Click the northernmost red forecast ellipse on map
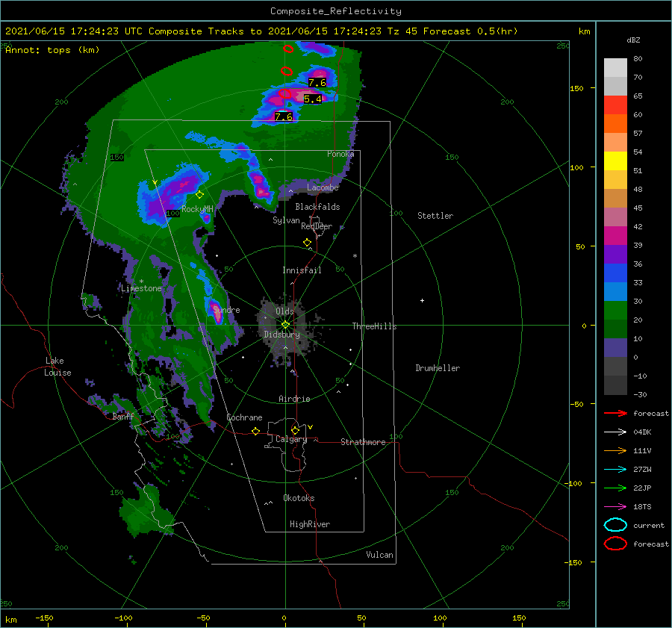 point(288,49)
